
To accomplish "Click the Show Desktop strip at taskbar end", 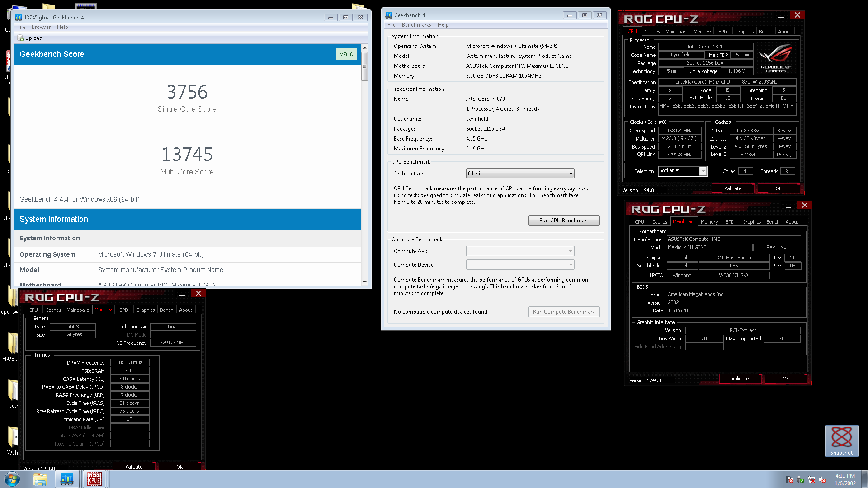I will pos(864,479).
